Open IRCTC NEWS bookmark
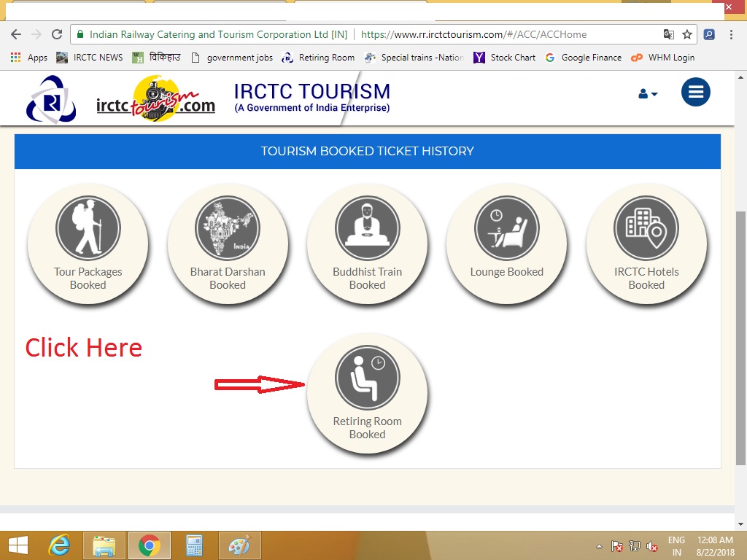The image size is (747, 560). pyautogui.click(x=90, y=58)
